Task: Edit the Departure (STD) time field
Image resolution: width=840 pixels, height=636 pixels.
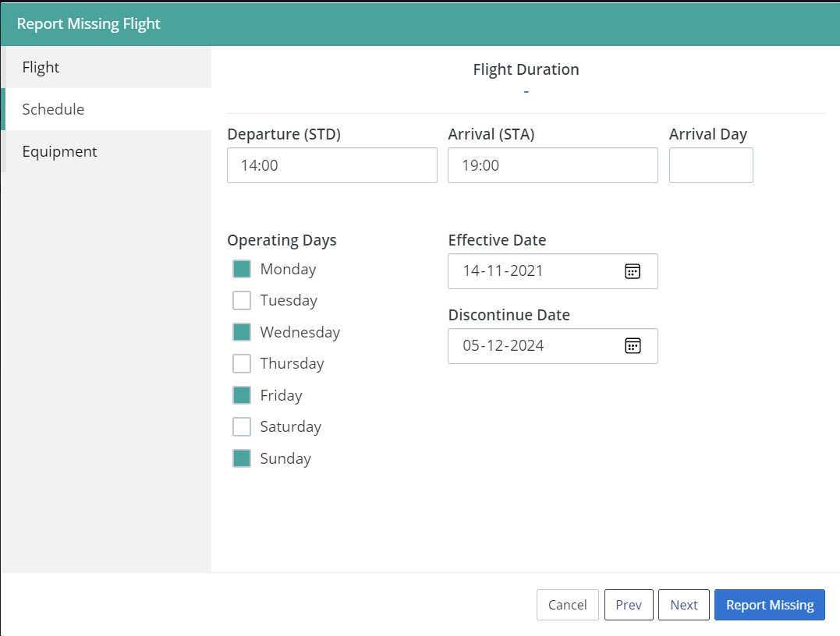Action: (331, 165)
